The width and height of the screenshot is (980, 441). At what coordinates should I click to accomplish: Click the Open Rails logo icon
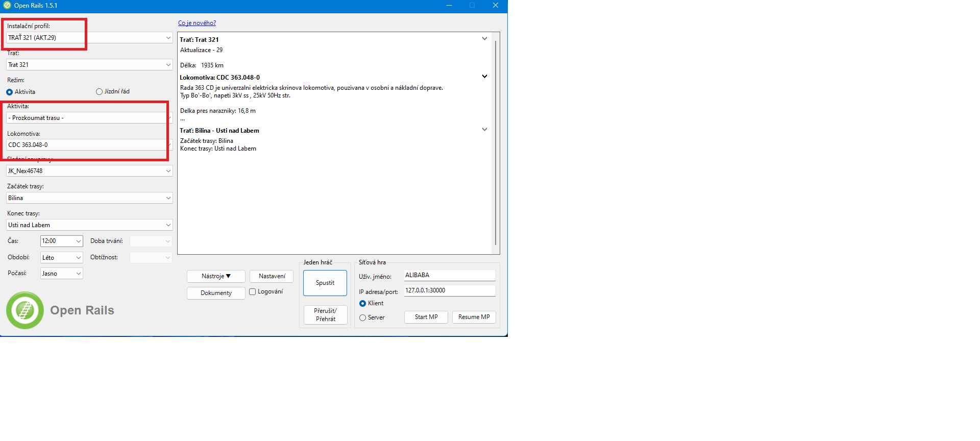25,310
